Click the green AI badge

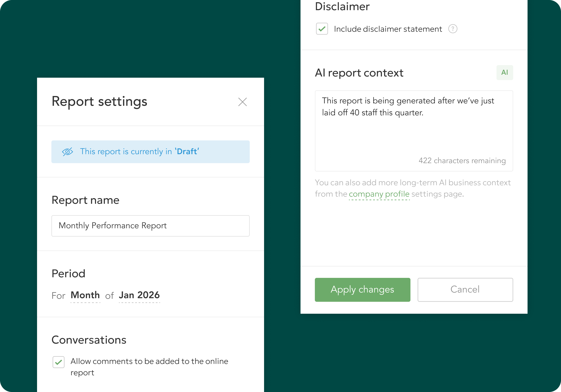pos(505,73)
